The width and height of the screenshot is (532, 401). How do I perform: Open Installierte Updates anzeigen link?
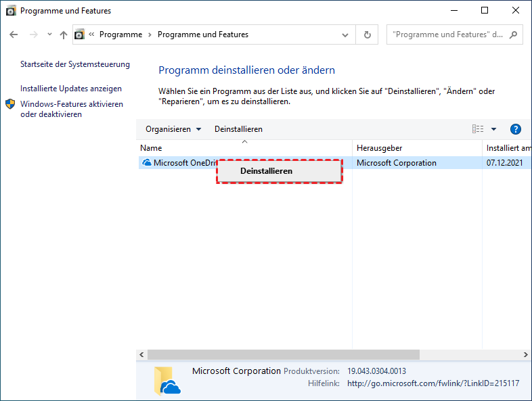tap(71, 89)
